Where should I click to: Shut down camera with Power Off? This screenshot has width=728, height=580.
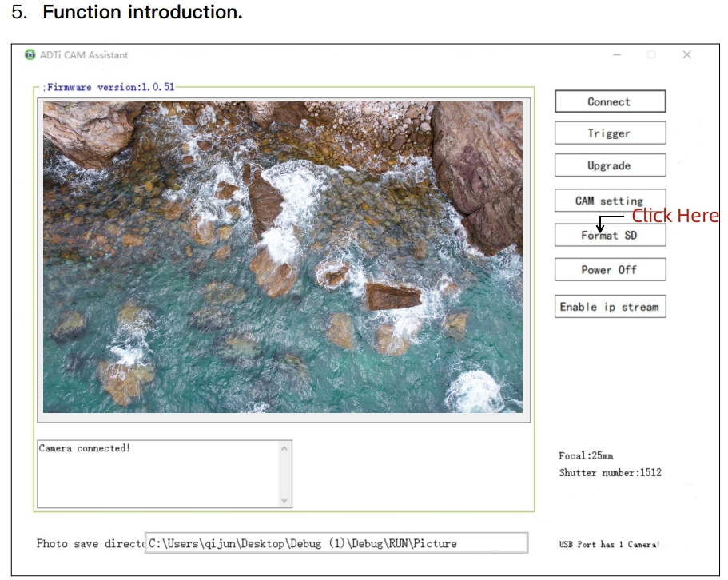click(x=610, y=270)
